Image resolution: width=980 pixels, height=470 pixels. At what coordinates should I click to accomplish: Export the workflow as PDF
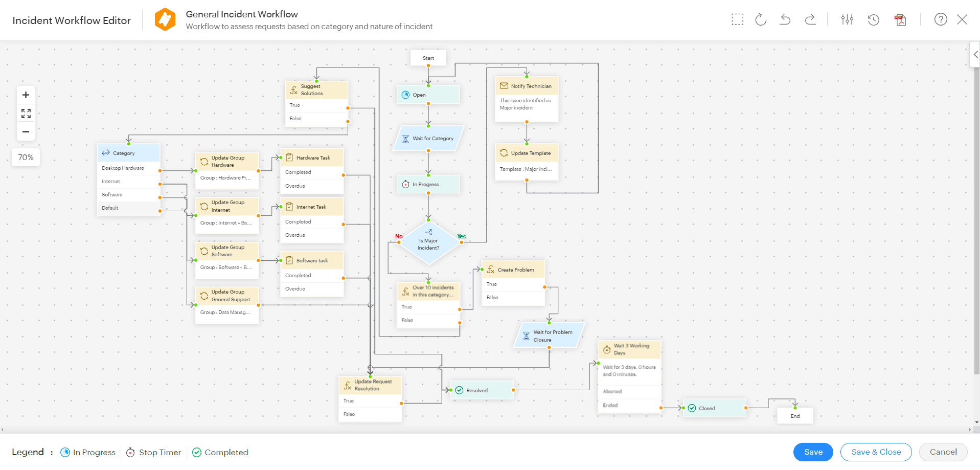tap(900, 19)
